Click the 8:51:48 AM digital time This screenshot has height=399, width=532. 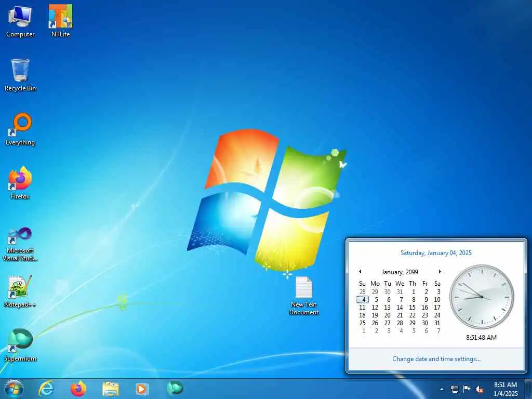pos(482,338)
